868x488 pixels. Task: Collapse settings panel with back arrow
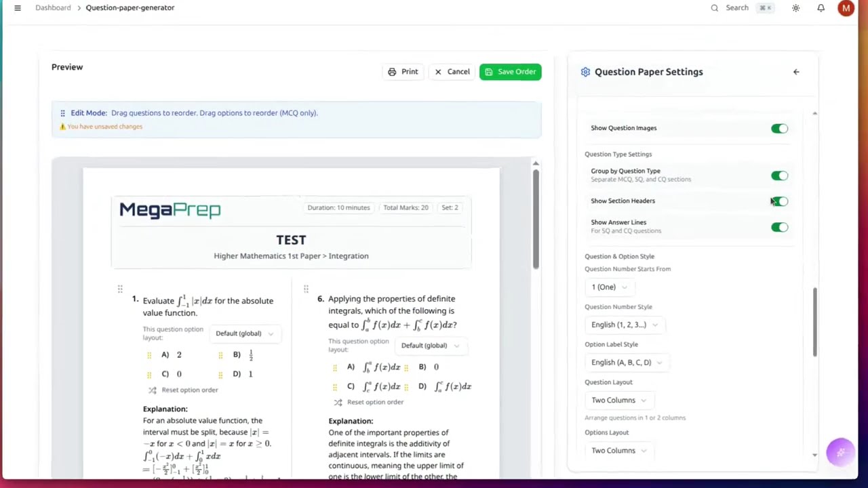point(796,72)
